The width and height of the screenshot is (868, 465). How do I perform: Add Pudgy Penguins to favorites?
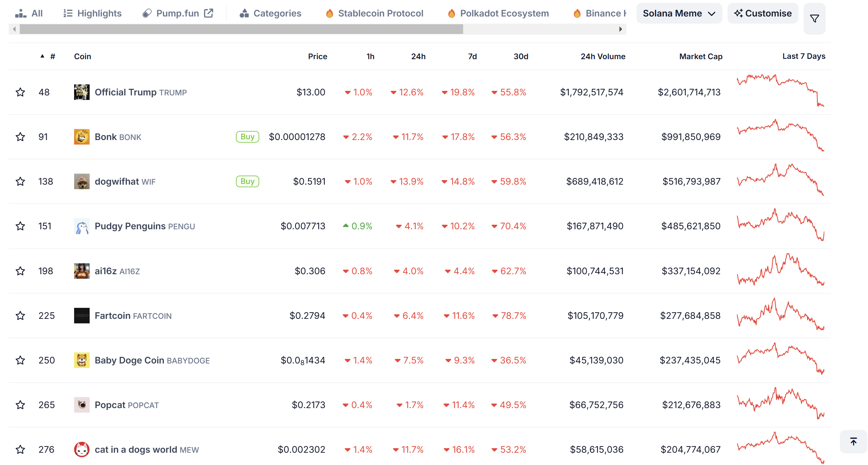coord(20,226)
